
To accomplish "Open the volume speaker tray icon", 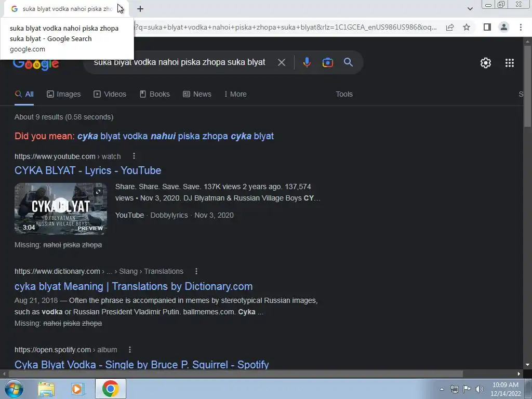I will click(x=479, y=389).
